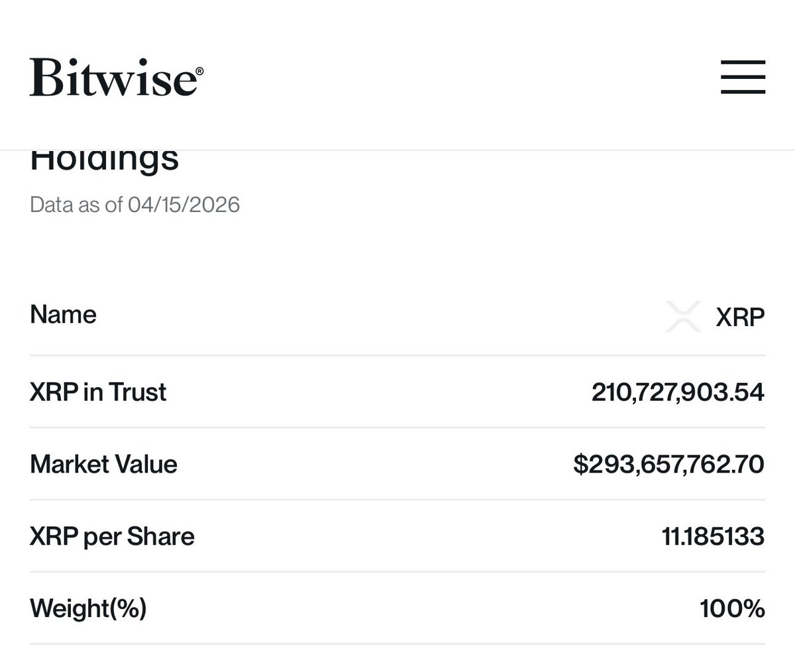Click the "Data as of" text

(x=78, y=204)
